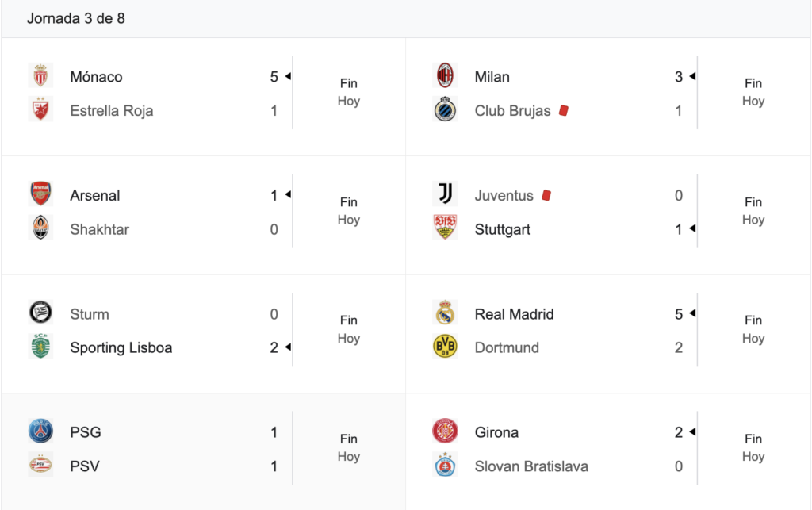This screenshot has height=510, width=812.
Task: Click the Girona club crest
Action: click(x=445, y=431)
